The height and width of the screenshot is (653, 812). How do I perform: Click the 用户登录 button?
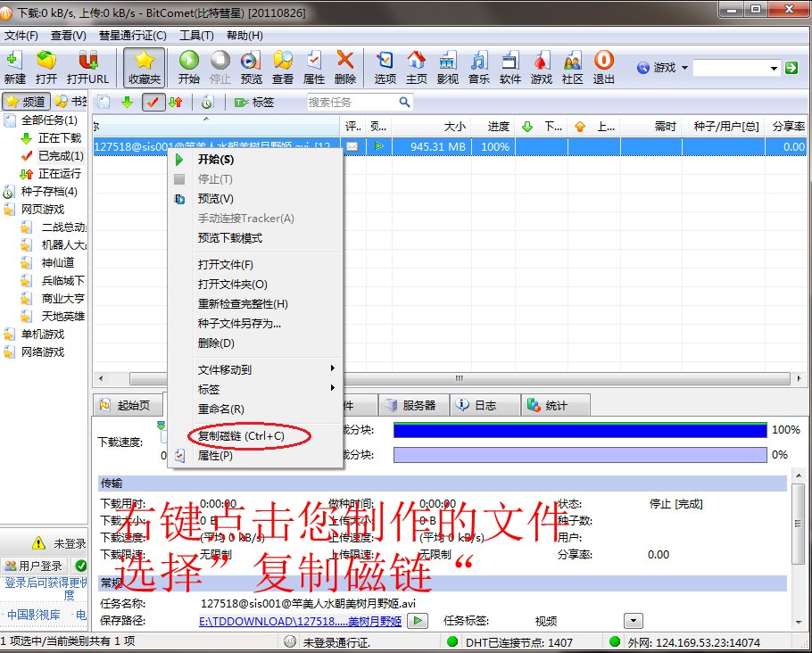pos(34,566)
